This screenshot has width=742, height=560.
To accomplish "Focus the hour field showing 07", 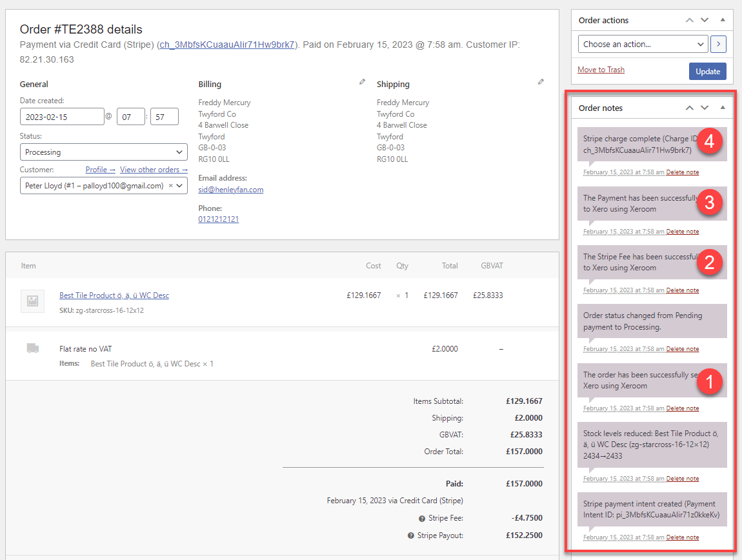I will tap(130, 116).
